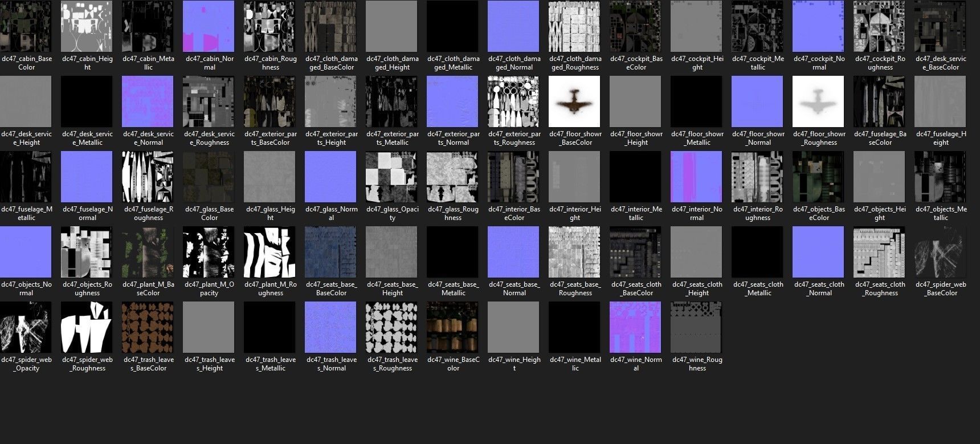Click the dc47_cockpit_Height gray thumbnail
Image resolution: width=980 pixels, height=444 pixels.
click(697, 26)
